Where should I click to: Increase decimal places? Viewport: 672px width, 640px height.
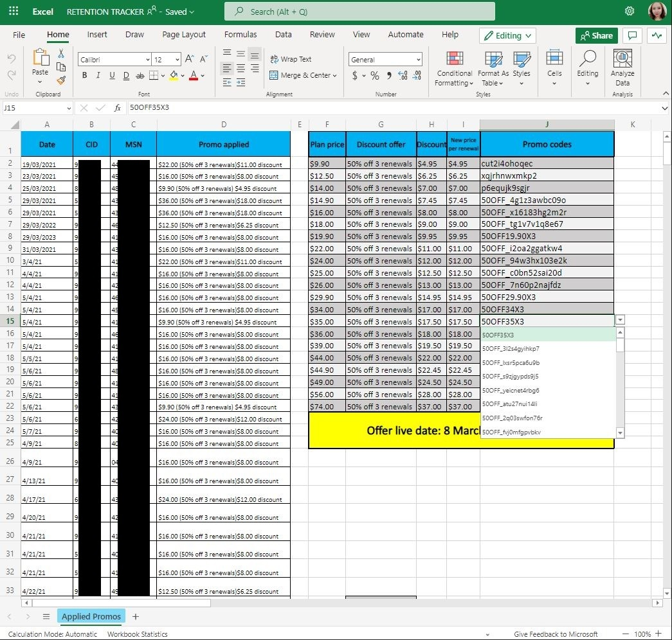point(403,76)
